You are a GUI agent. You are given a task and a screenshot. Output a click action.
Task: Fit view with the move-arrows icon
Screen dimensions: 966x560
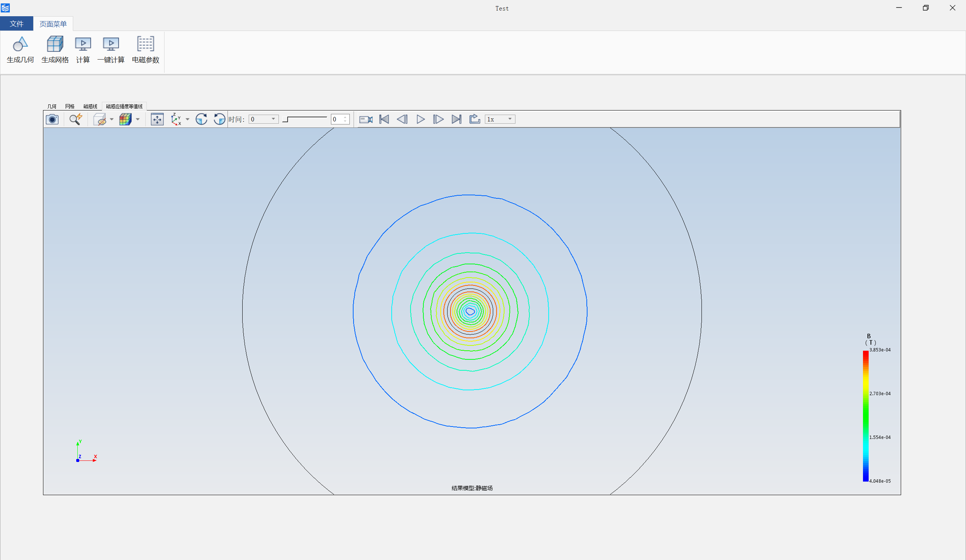(157, 119)
